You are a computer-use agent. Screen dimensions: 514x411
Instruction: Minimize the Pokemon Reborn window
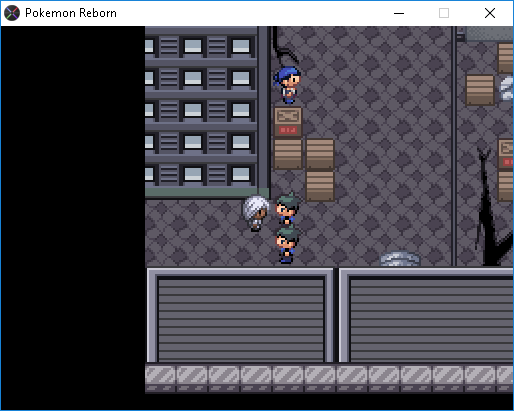point(399,13)
